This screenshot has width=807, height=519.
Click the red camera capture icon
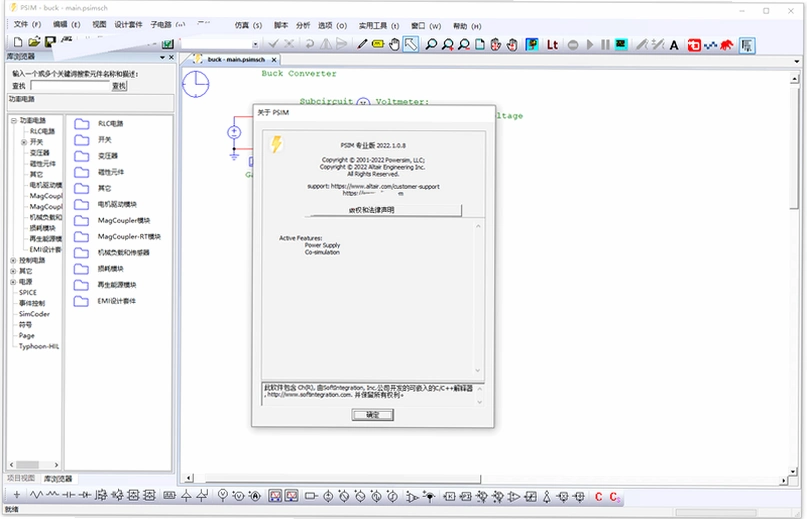(694, 45)
